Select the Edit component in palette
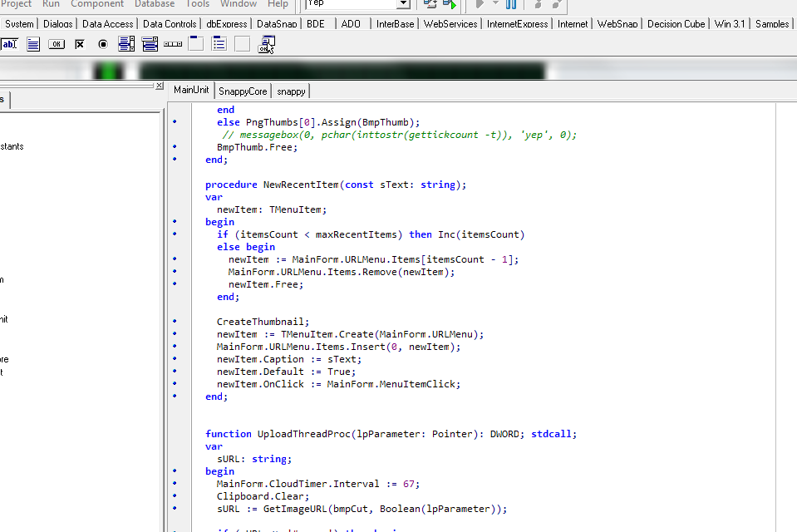Viewport: 797px width, 532px height. pos(9,44)
